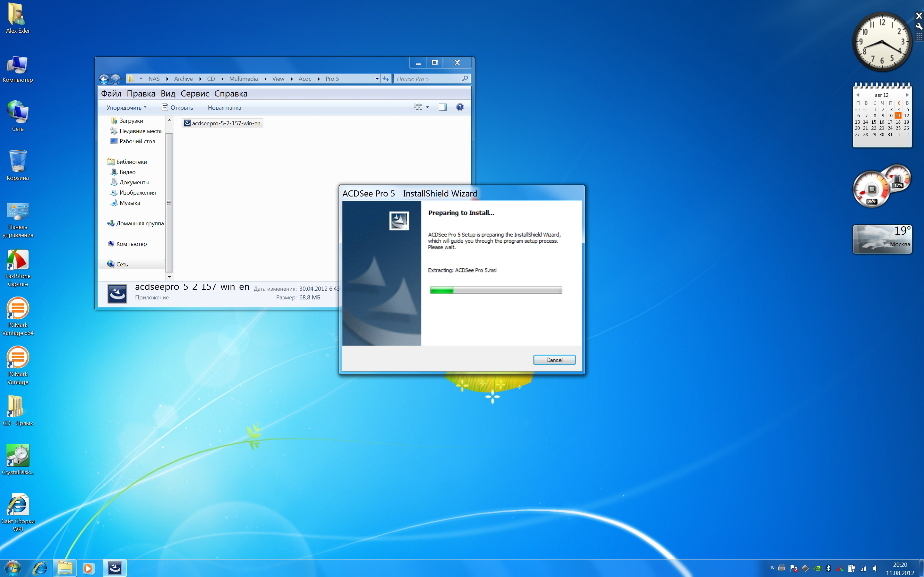Click the Internet Explorer taskbar icon
Screen dimensions: 924x577
[x=40, y=568]
